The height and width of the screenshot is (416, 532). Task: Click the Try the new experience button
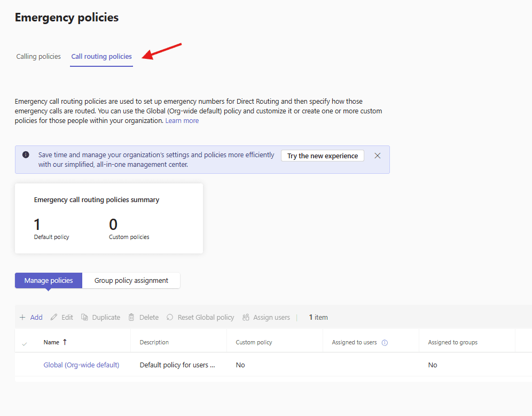point(323,156)
